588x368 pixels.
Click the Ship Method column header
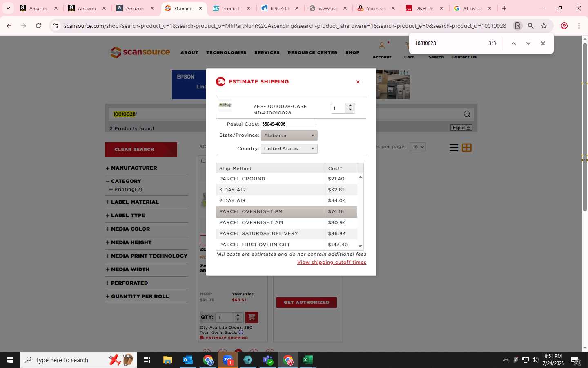271,168
